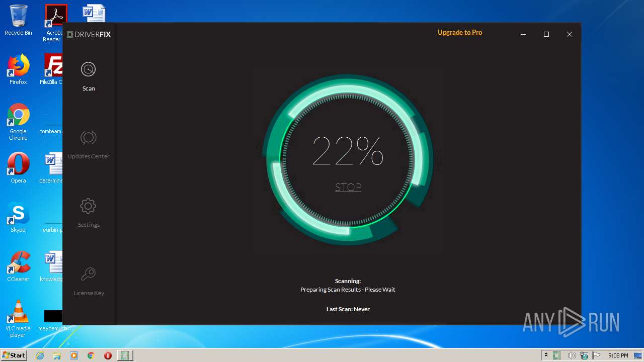Image resolution: width=644 pixels, height=362 pixels.
Task: Open the network tray icon
Action: pos(584,355)
